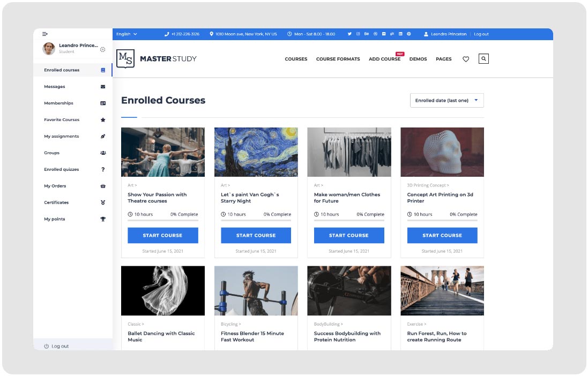This screenshot has width=588, height=376.
Task: Open the COURSE FORMATS menu
Action: 338,59
